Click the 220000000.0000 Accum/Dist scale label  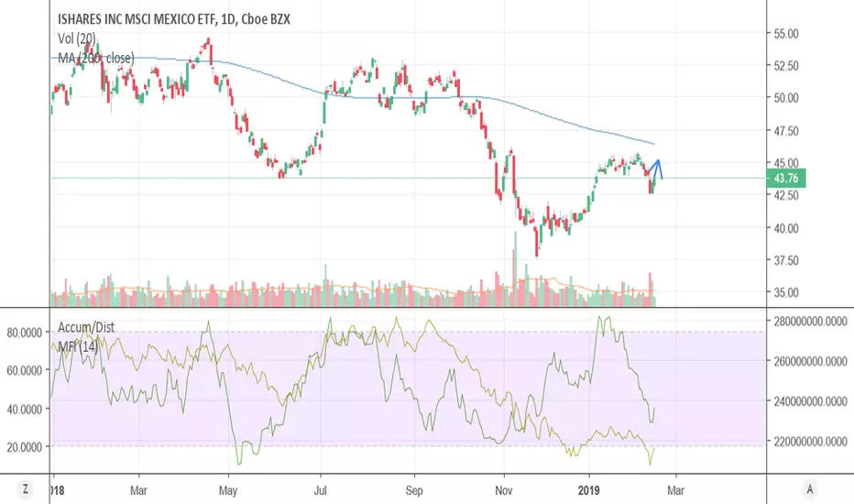pyautogui.click(x=810, y=442)
